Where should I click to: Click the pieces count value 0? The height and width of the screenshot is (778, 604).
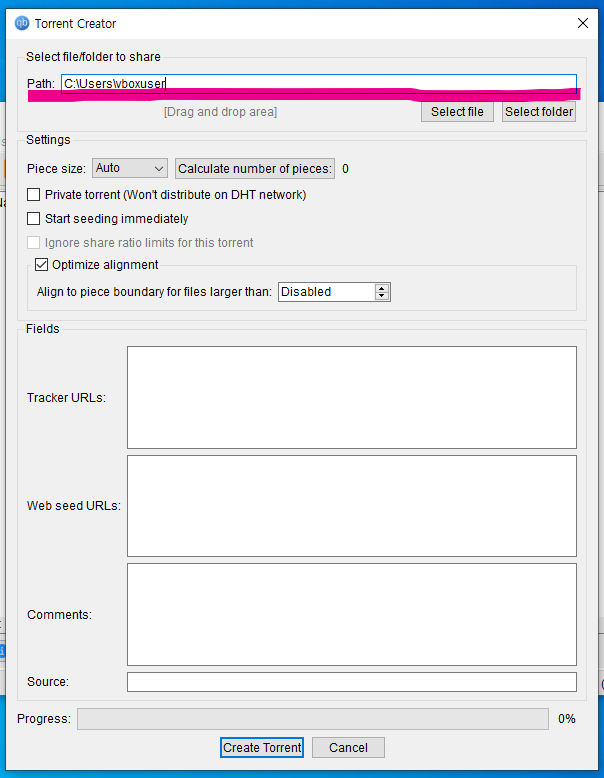coord(345,169)
